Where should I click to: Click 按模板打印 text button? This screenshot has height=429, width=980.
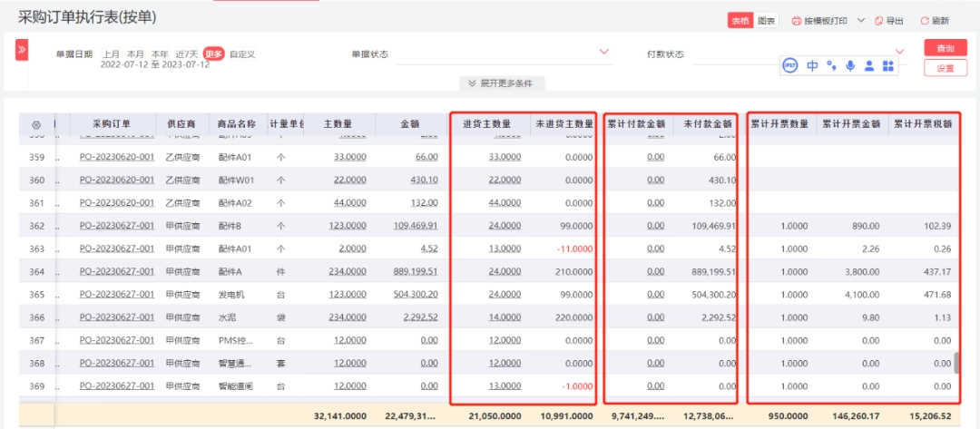(x=826, y=21)
